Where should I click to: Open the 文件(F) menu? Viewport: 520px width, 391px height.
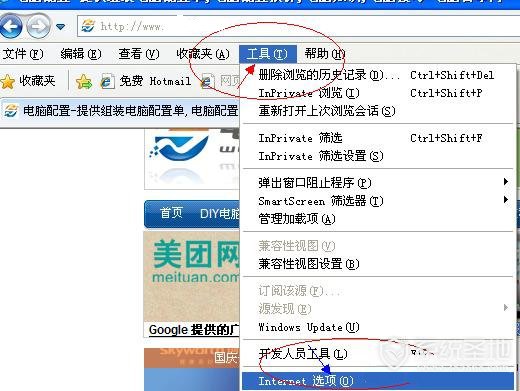(23, 54)
